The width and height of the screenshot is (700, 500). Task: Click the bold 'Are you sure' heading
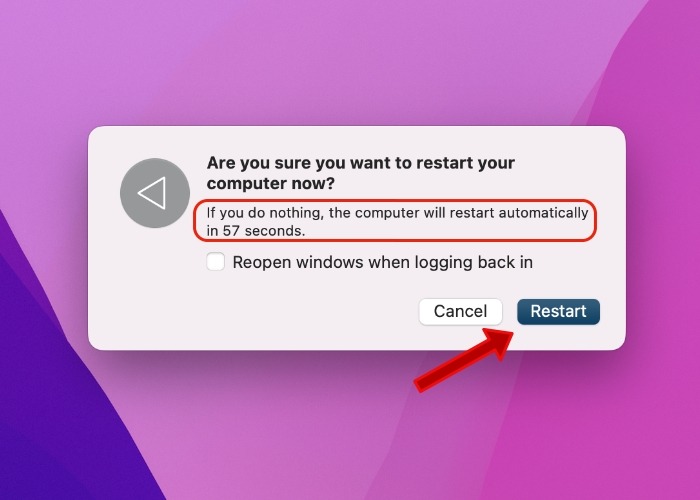[360, 163]
